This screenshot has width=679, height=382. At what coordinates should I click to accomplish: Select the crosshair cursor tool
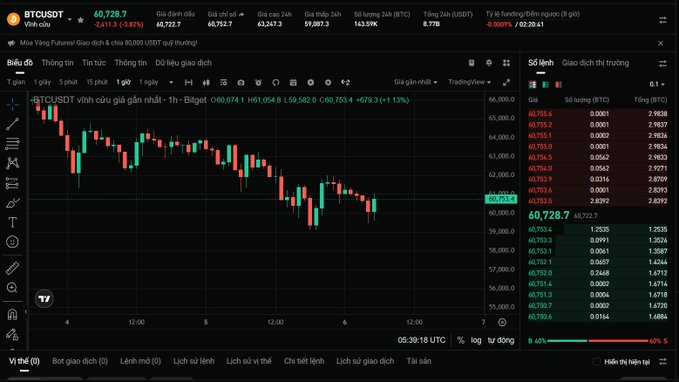click(x=13, y=104)
